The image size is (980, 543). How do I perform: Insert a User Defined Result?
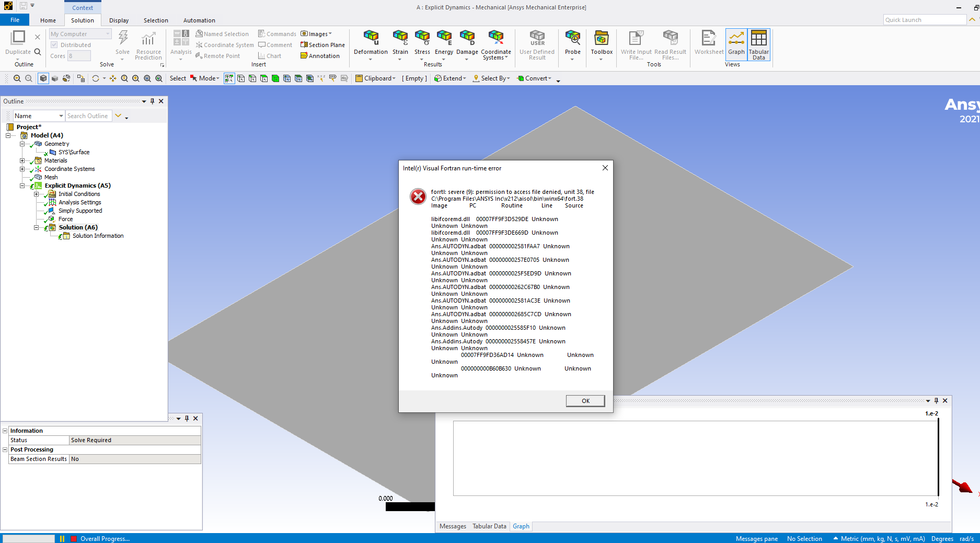point(537,44)
